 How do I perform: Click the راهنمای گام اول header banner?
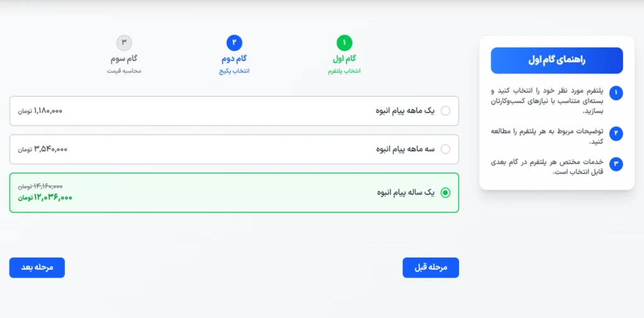(557, 60)
